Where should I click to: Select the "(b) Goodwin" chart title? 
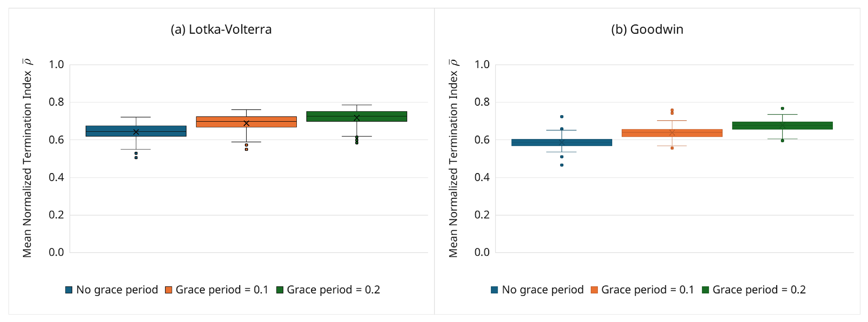click(647, 30)
